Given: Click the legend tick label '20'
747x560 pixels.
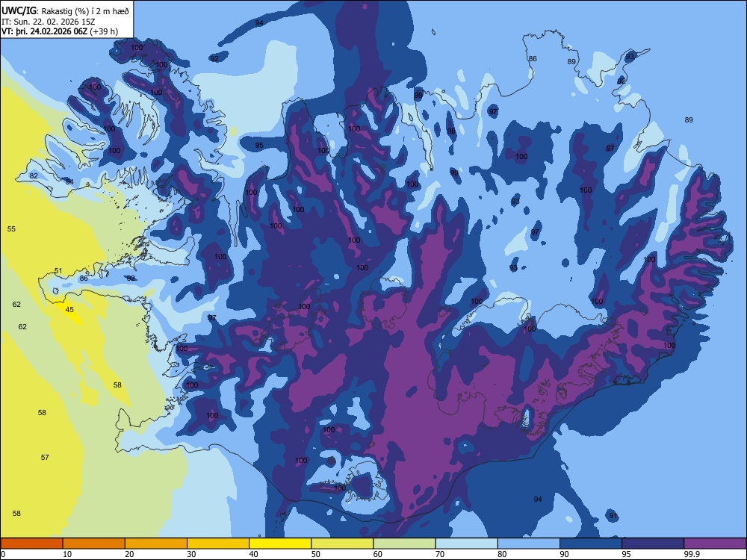Looking at the screenshot, I should tap(129, 554).
